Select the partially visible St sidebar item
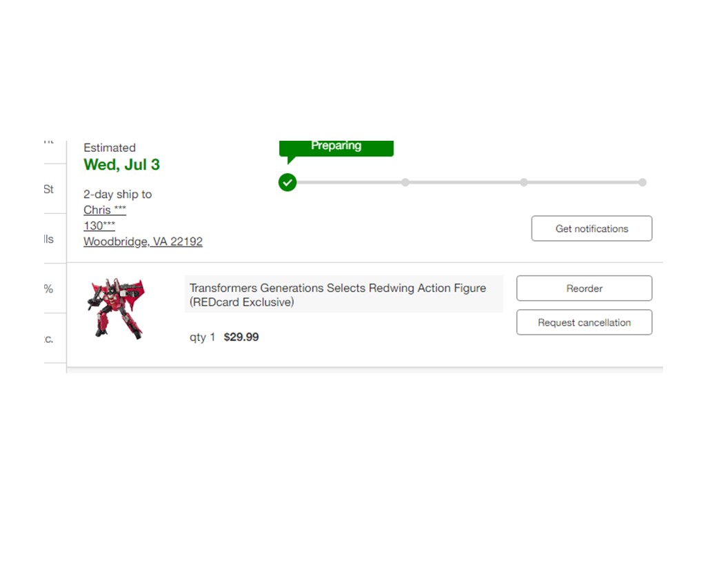Viewport: 728px width, 563px height. 49,189
